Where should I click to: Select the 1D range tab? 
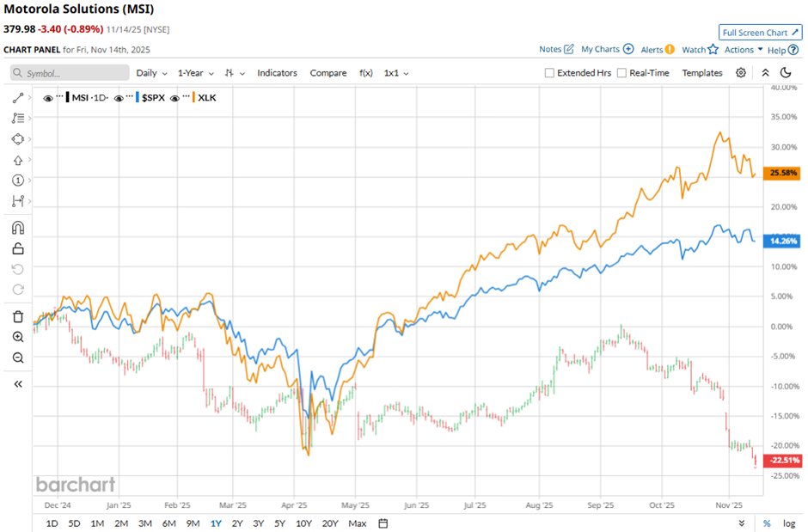(x=52, y=523)
